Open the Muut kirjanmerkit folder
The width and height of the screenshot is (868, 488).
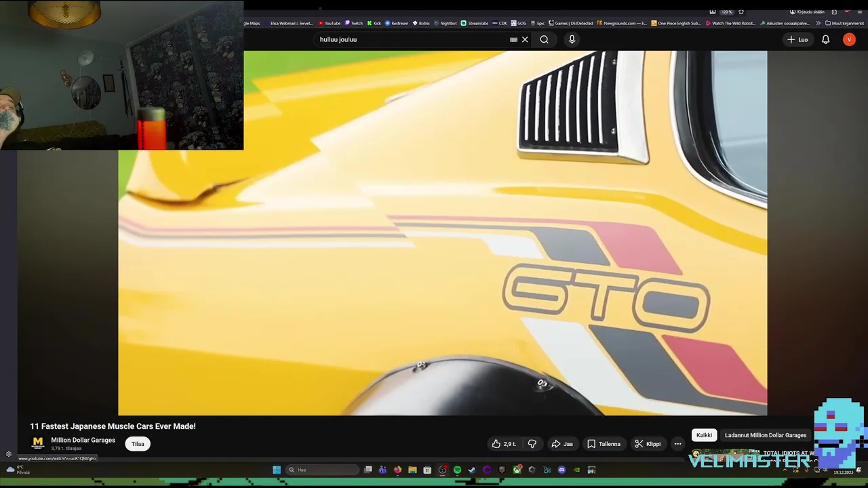pyautogui.click(x=845, y=23)
